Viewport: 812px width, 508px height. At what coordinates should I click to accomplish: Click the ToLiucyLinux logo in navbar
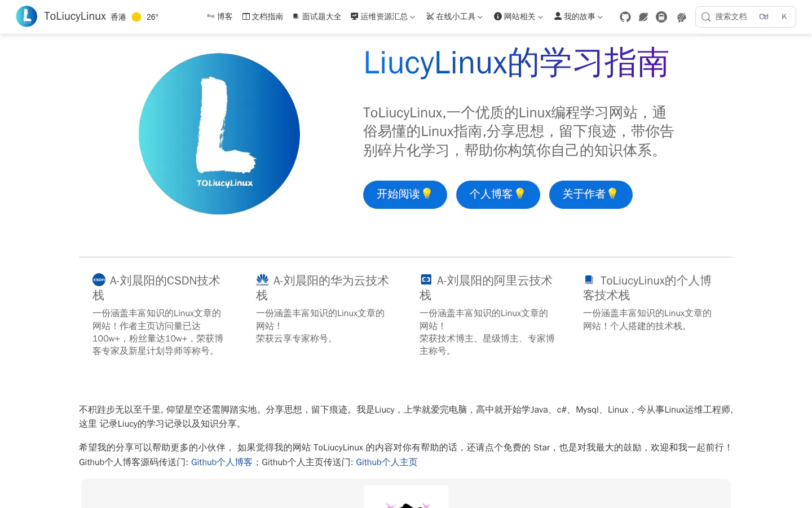[27, 16]
